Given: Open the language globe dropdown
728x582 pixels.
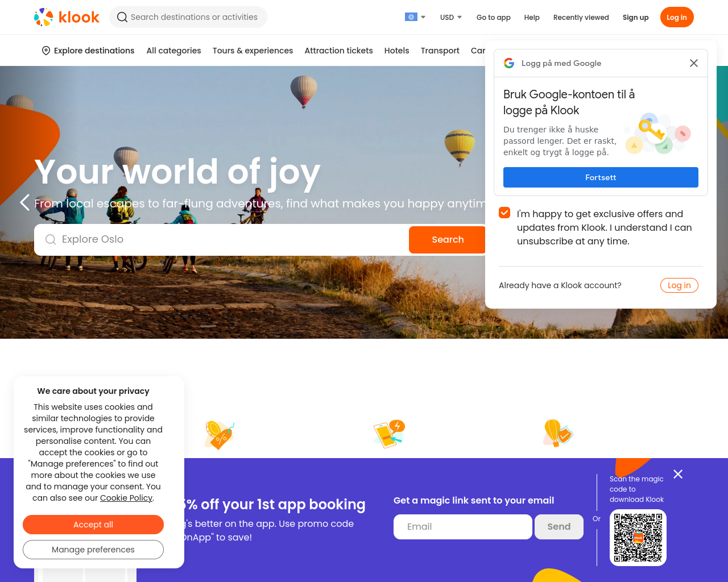Looking at the screenshot, I should [415, 17].
